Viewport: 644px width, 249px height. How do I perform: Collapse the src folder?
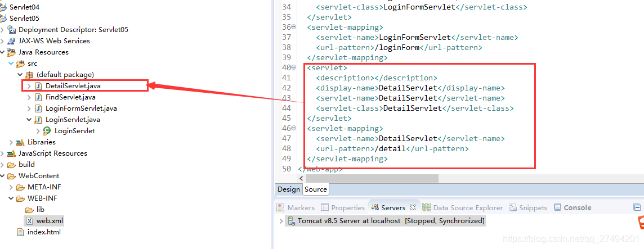[x=11, y=64]
